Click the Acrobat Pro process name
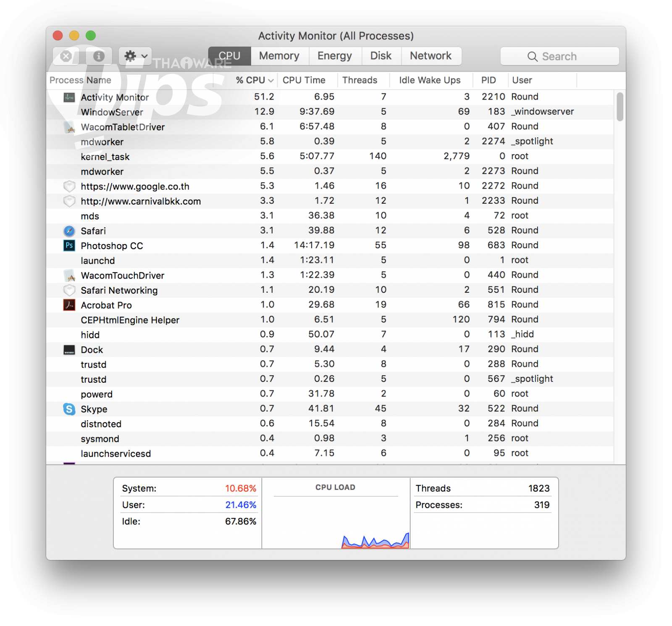Screen dimensions: 672x626 coord(107,305)
